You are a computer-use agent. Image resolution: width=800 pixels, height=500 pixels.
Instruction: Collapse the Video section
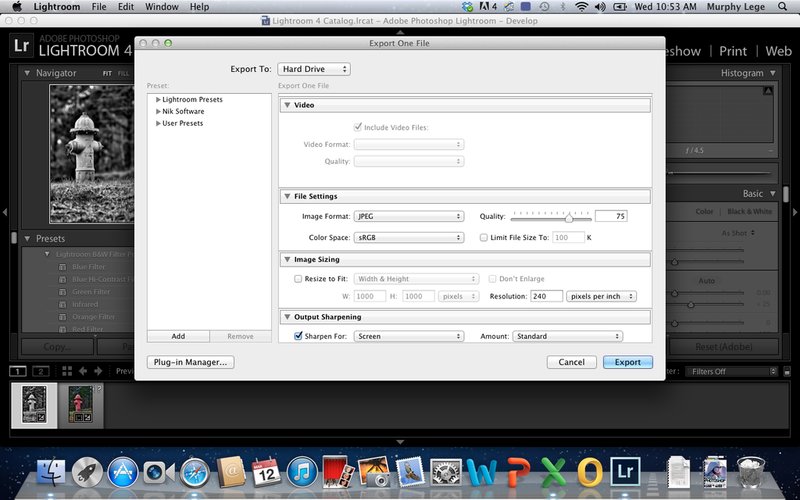(x=288, y=105)
